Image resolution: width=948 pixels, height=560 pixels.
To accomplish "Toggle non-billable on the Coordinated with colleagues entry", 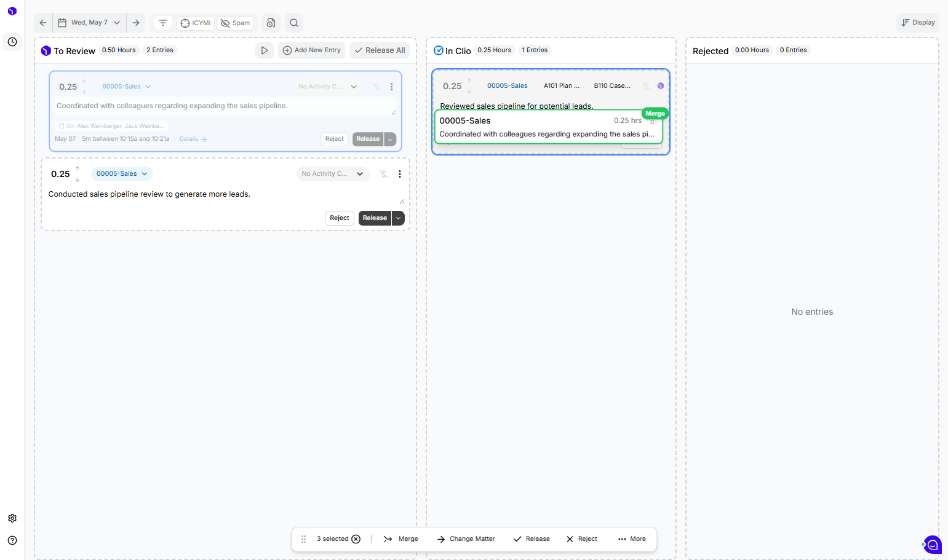I will (x=376, y=87).
